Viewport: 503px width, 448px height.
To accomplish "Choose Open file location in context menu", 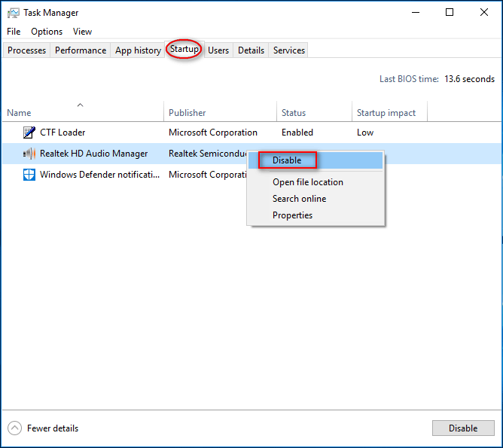I will click(316, 182).
